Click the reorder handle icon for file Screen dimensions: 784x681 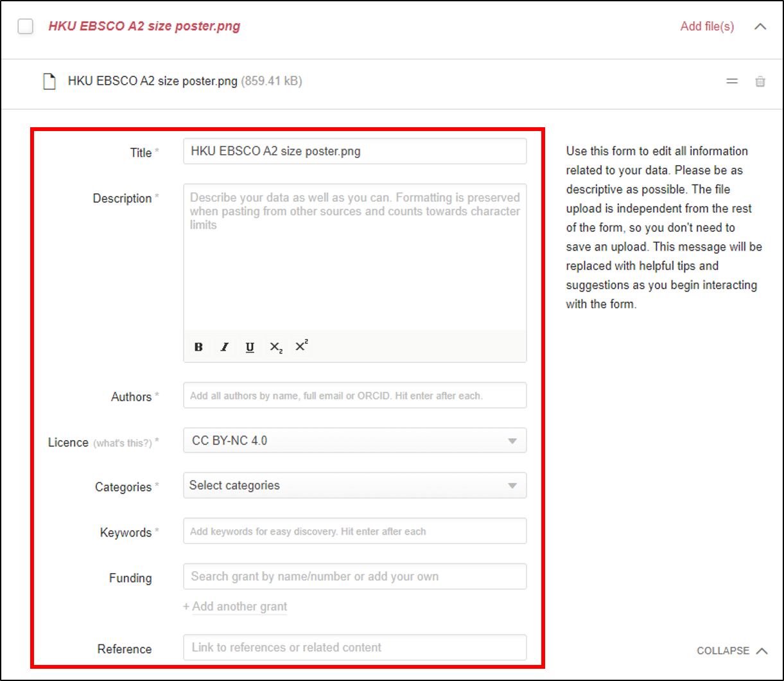tap(732, 82)
